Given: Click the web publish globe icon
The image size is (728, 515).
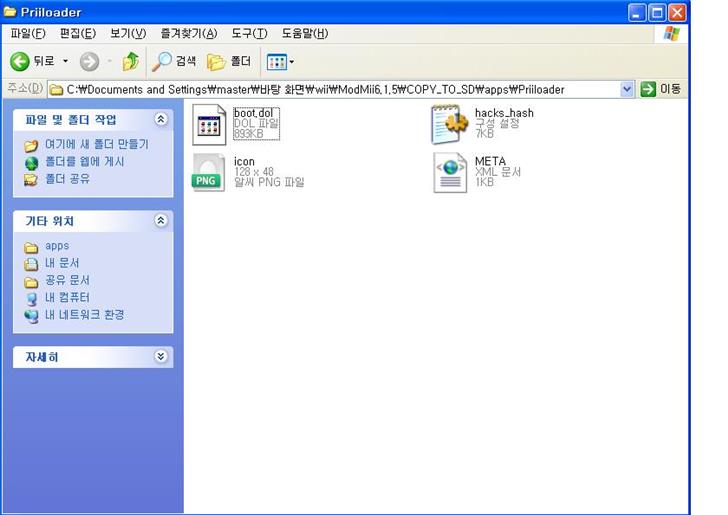Looking at the screenshot, I should pos(31,163).
